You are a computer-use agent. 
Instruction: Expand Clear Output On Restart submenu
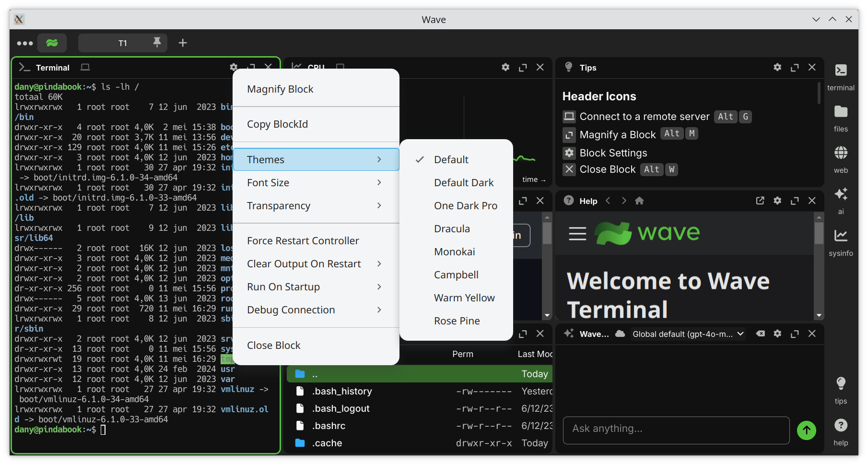coord(316,264)
